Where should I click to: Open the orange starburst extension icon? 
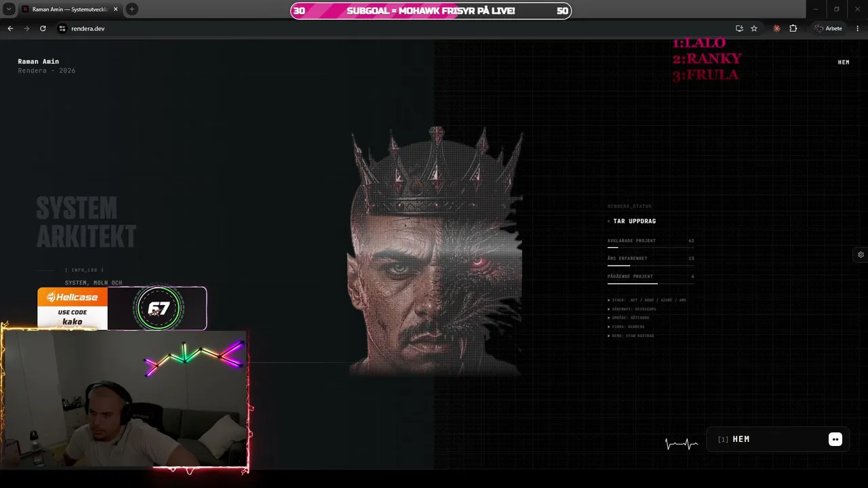[776, 28]
